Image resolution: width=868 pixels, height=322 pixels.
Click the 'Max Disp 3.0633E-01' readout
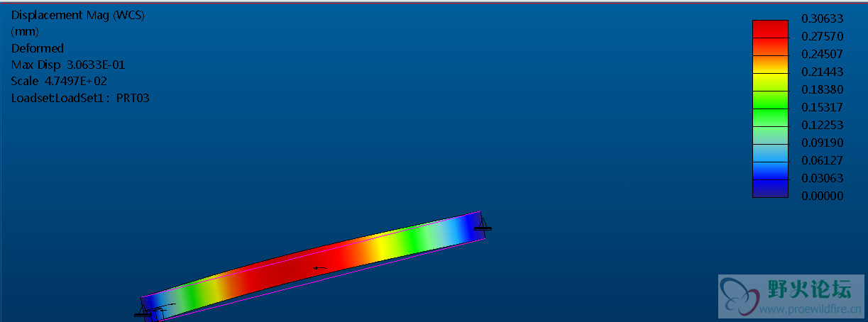[68, 65]
